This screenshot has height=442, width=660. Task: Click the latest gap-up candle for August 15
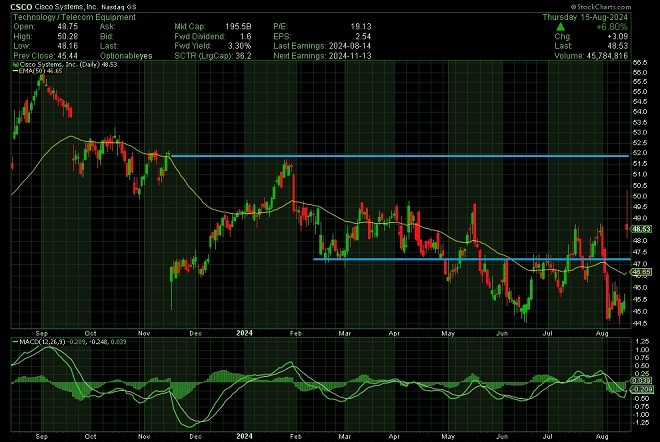[x=627, y=215]
